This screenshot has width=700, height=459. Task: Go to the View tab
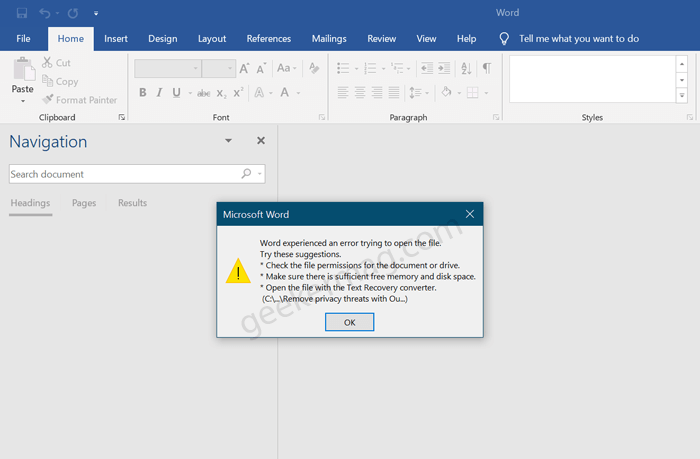coord(426,39)
